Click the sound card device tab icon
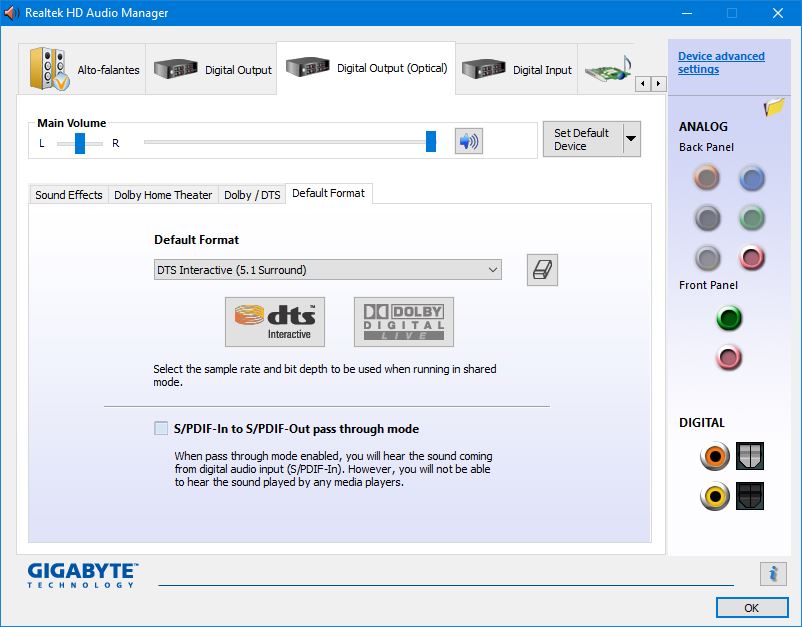The height and width of the screenshot is (627, 802). [x=608, y=69]
